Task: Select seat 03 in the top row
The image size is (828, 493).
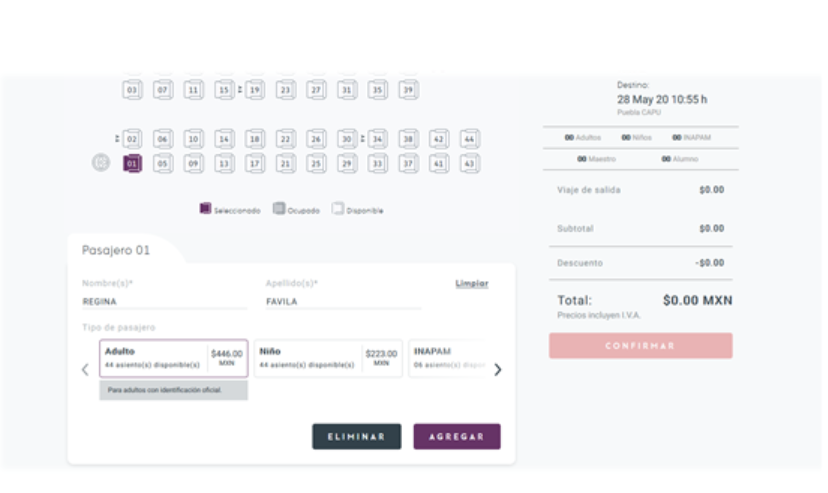Action: [x=132, y=89]
